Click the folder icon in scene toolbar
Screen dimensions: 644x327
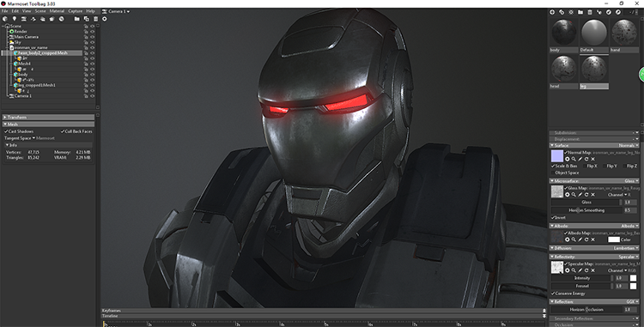tap(76, 19)
